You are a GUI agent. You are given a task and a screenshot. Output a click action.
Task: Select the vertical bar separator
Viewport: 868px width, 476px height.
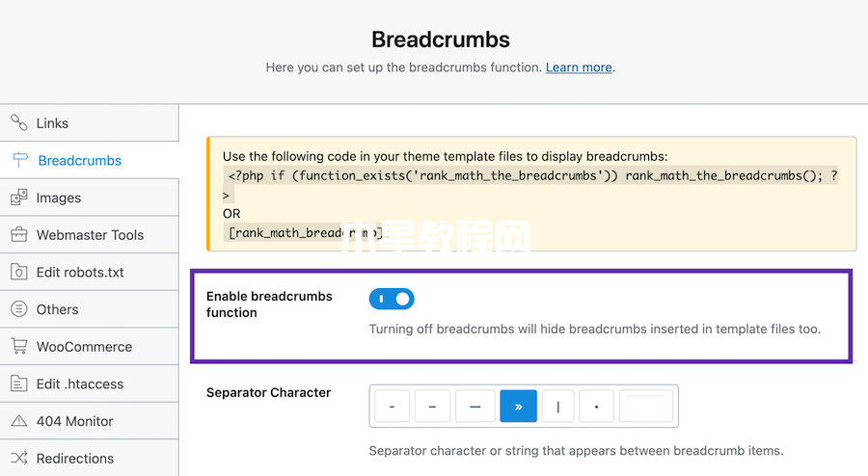click(x=558, y=407)
